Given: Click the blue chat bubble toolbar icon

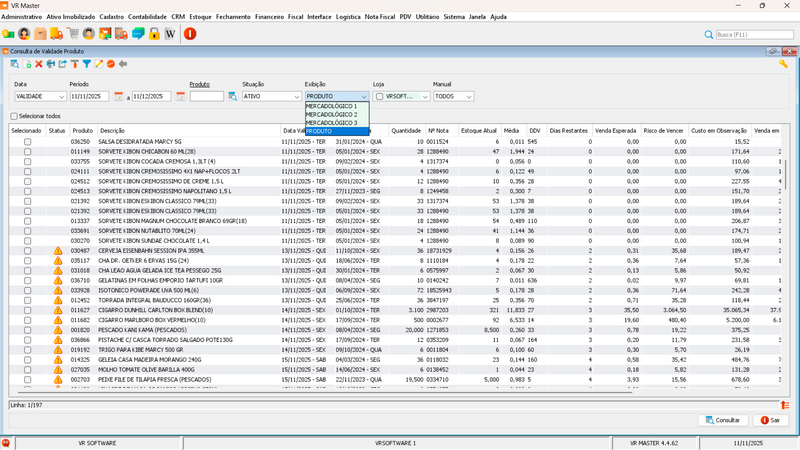Looking at the screenshot, I should tap(138, 34).
